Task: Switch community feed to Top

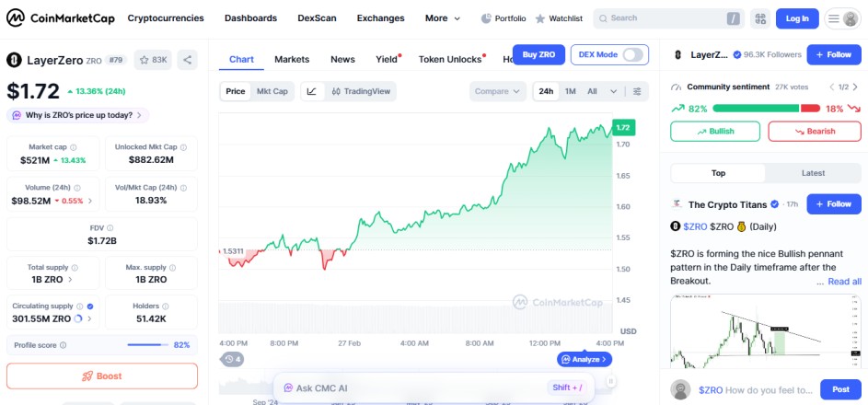Action: pyautogui.click(x=718, y=173)
